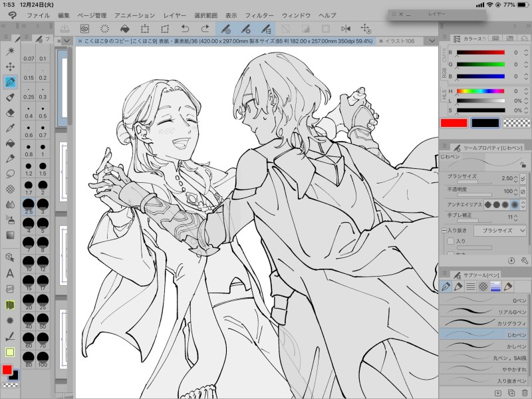This screenshot has height=399, width=532.
Task: Enable the 入り checkbox
Action: point(451,241)
